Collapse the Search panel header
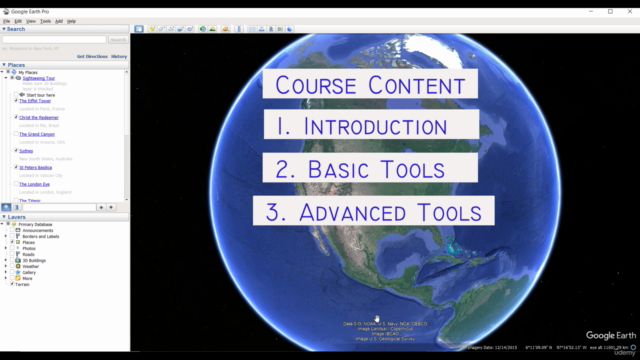This screenshot has height=360, width=640. click(65, 29)
